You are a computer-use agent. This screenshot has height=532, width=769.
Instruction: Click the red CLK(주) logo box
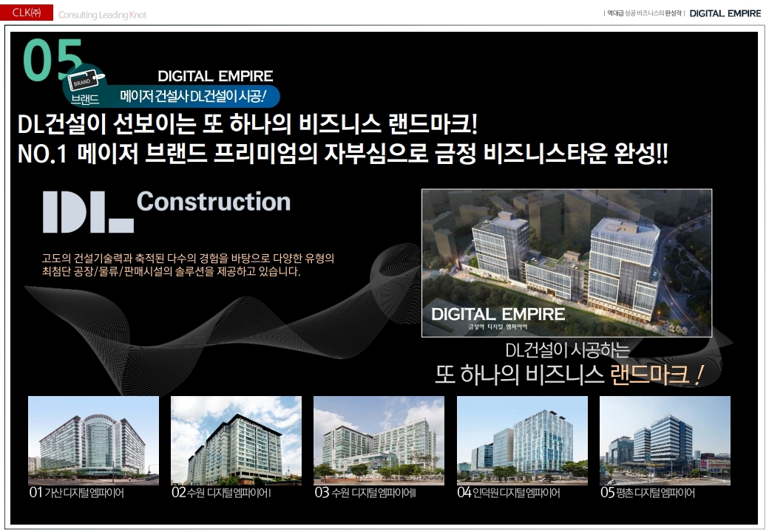(27, 13)
